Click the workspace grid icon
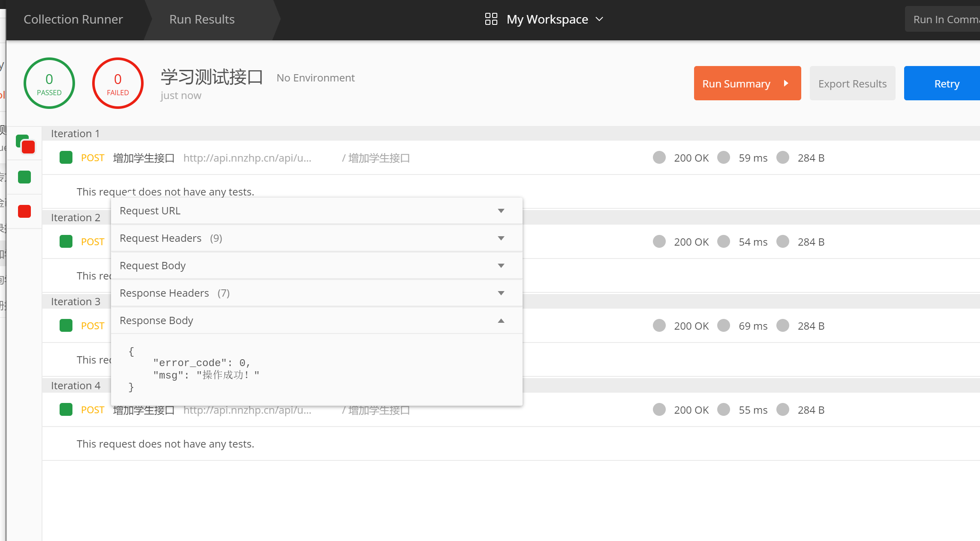Viewport: 980px width, 541px height. pos(491,19)
